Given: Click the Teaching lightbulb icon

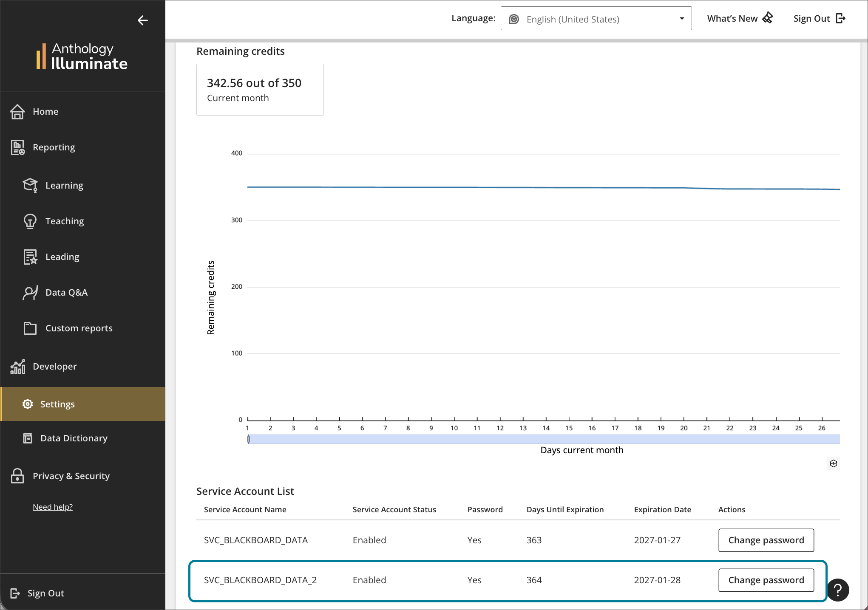Looking at the screenshot, I should [30, 221].
